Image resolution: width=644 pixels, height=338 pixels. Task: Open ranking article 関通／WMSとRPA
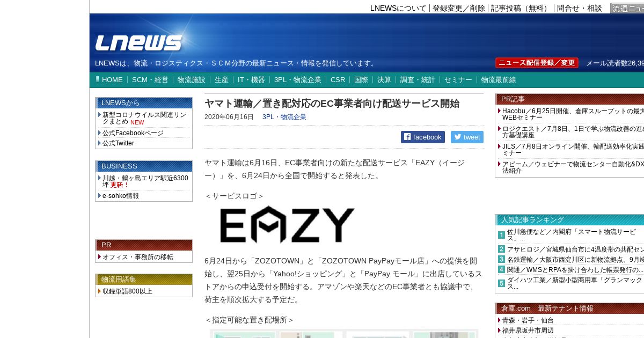tap(575, 269)
